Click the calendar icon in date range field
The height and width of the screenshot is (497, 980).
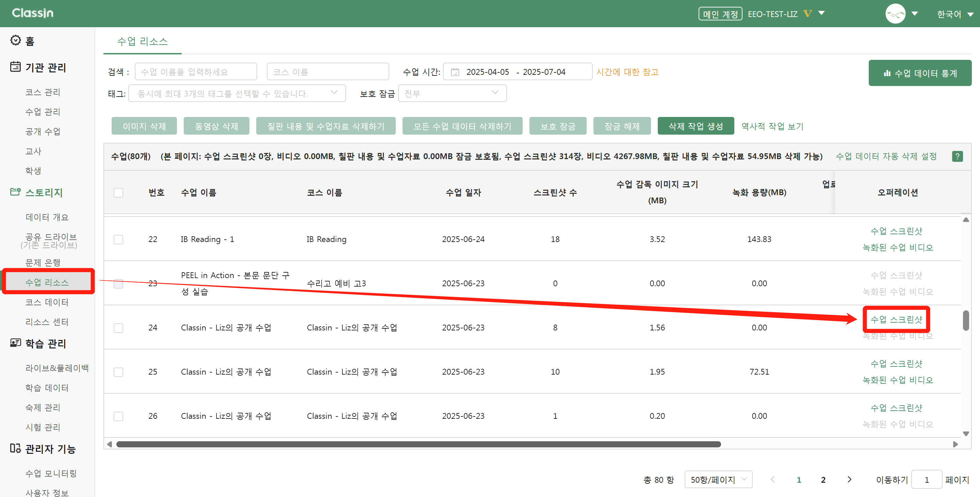pyautogui.click(x=455, y=72)
